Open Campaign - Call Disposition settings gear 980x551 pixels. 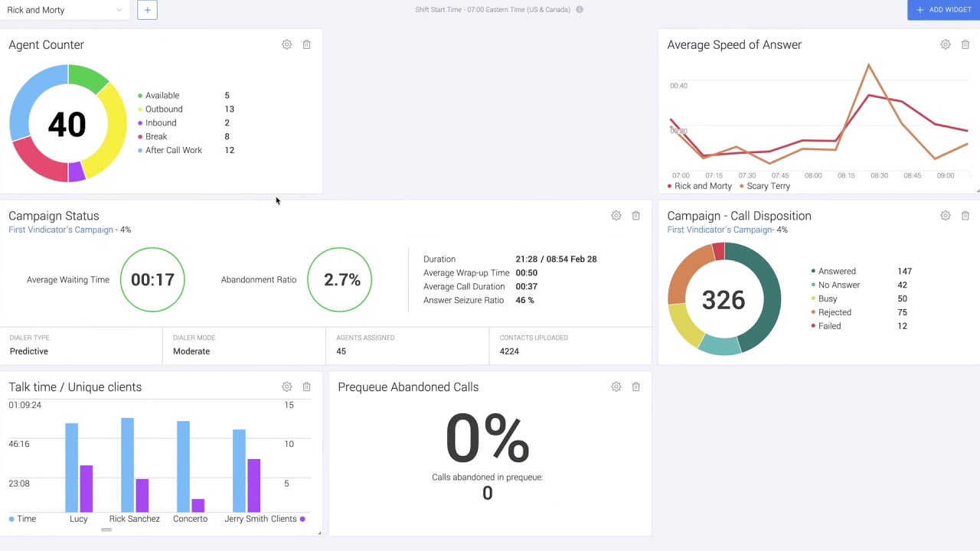(945, 216)
